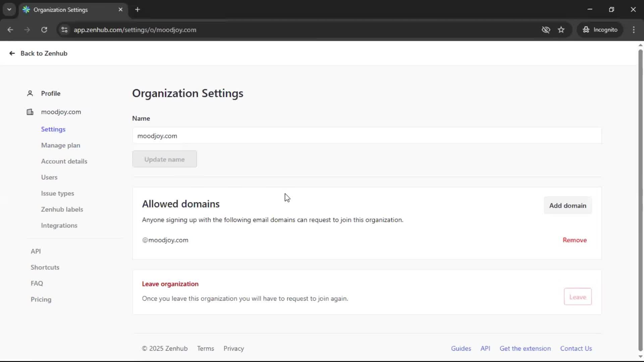Switch to the Organization Settings tab

pyautogui.click(x=67, y=10)
